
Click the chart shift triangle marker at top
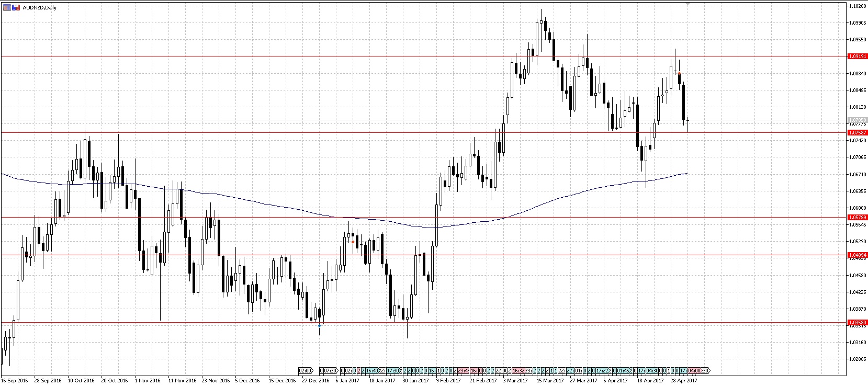(x=687, y=4)
